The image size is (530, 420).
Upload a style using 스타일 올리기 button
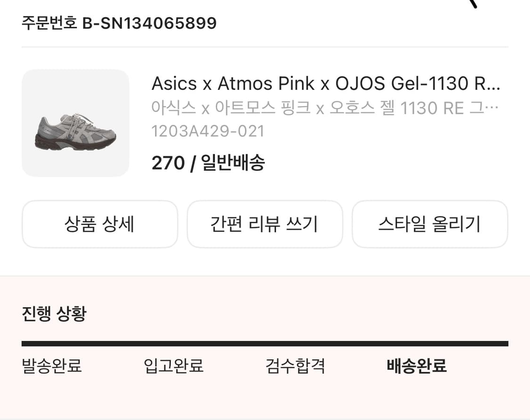[430, 224]
